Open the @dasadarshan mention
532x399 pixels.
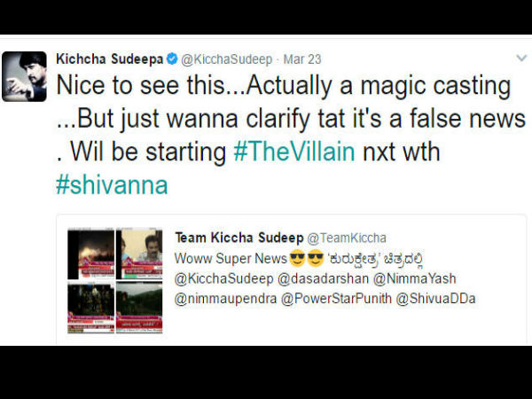tap(323, 278)
